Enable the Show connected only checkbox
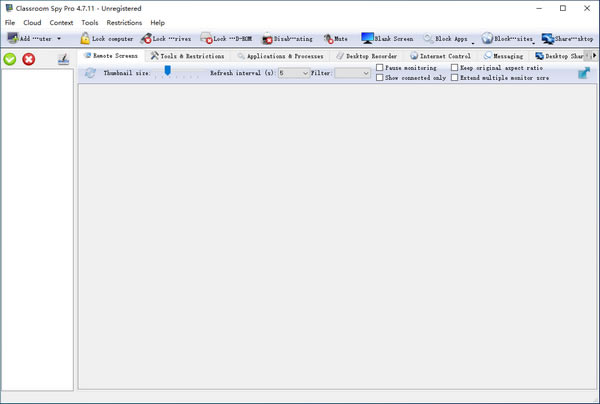 point(380,78)
